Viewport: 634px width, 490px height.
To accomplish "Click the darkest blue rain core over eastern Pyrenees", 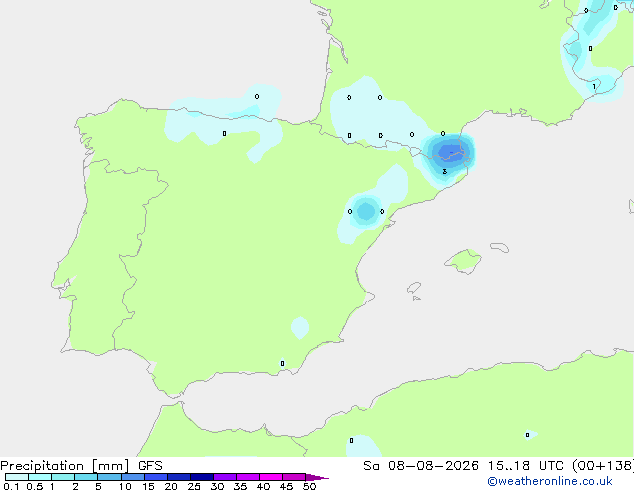I will pos(451,152).
